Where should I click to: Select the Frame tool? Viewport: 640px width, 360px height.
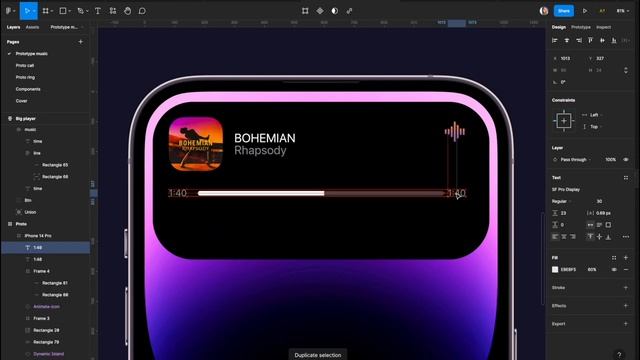click(45, 11)
